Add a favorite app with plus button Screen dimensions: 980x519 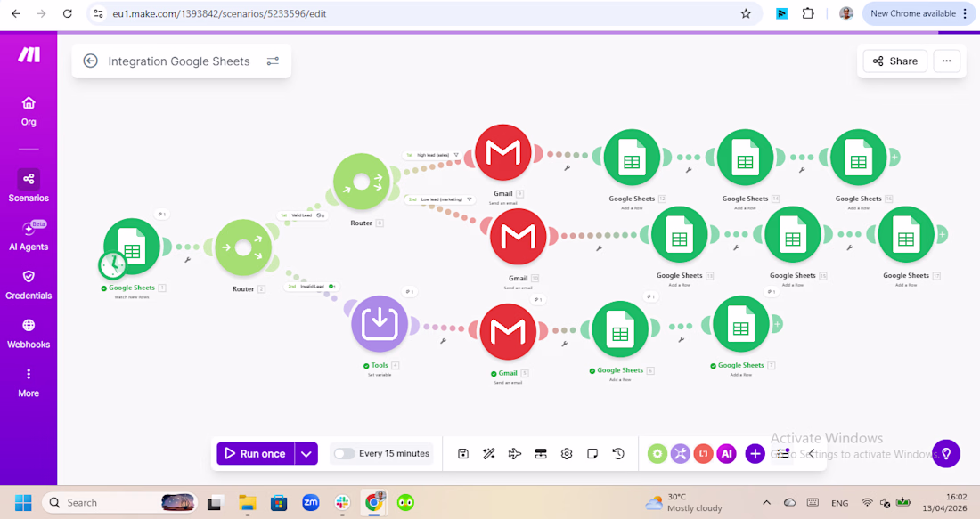point(755,454)
